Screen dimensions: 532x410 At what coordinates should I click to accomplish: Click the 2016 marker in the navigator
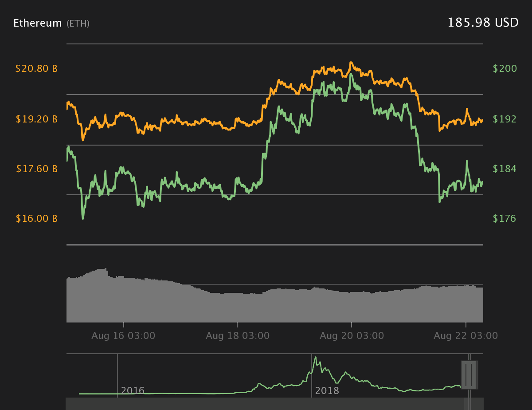(x=133, y=391)
